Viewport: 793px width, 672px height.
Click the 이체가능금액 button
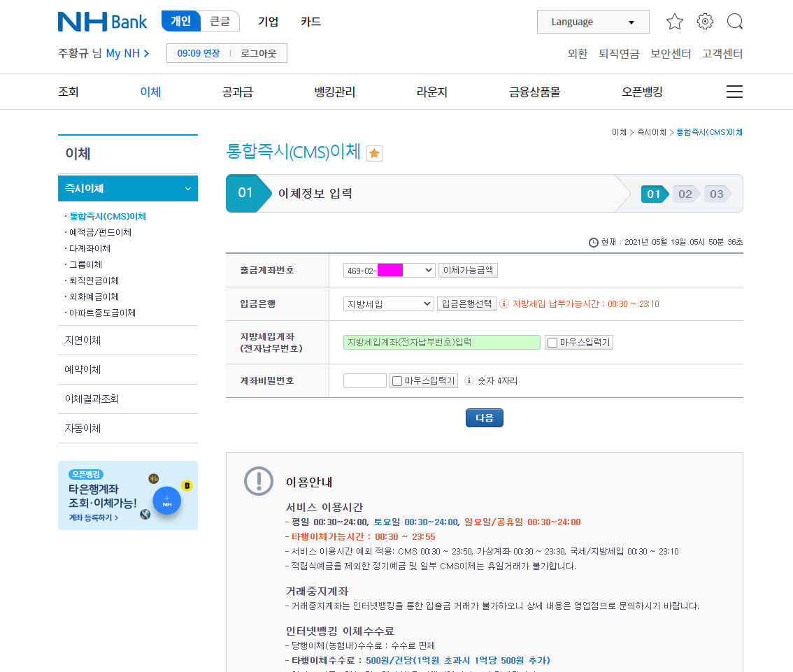click(x=468, y=270)
